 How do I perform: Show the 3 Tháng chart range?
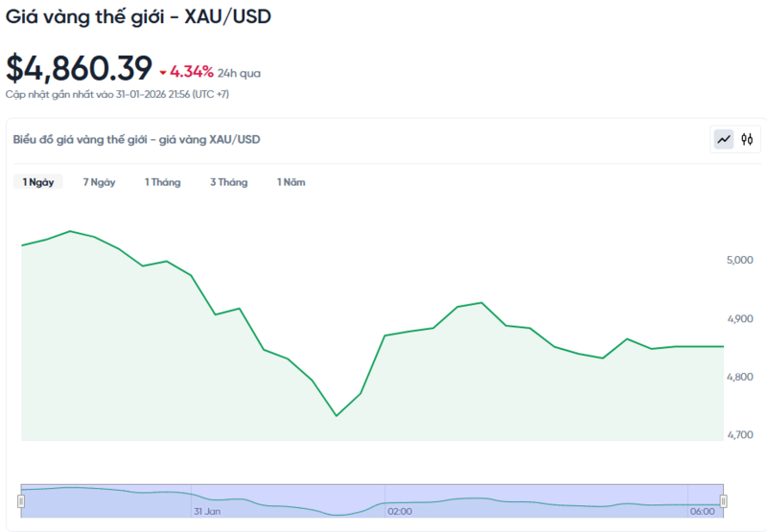click(228, 182)
